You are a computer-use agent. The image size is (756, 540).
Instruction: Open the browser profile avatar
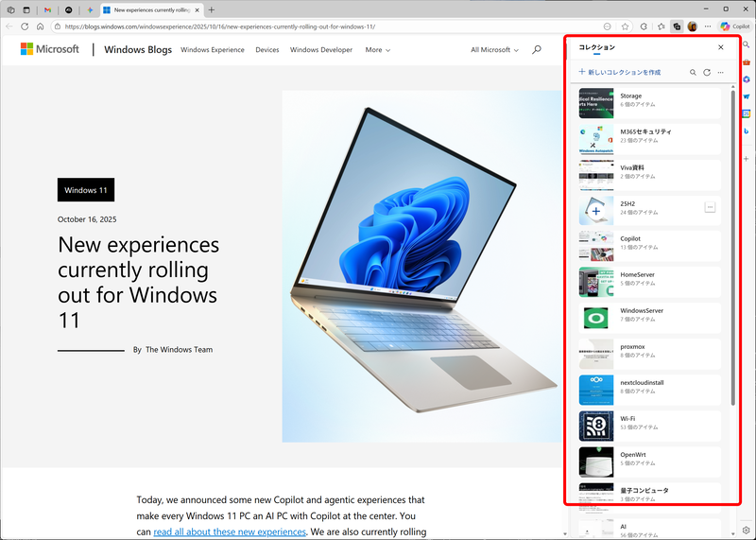point(692,26)
